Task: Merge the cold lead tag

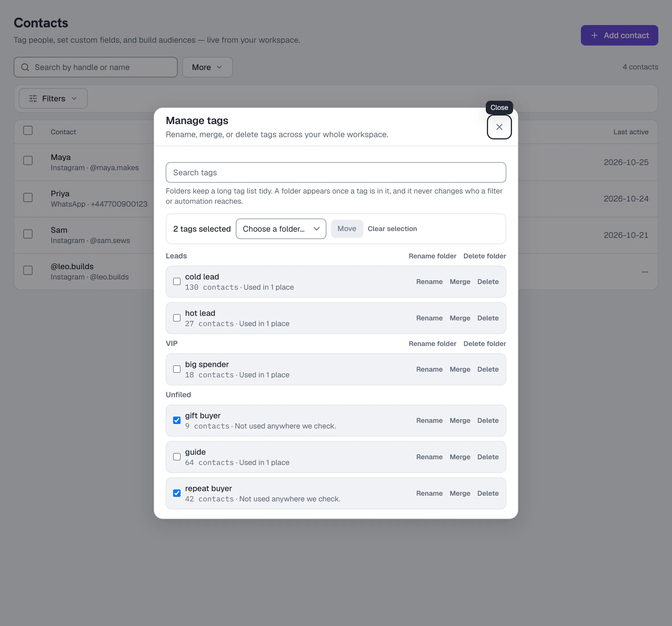Action: 460,282
